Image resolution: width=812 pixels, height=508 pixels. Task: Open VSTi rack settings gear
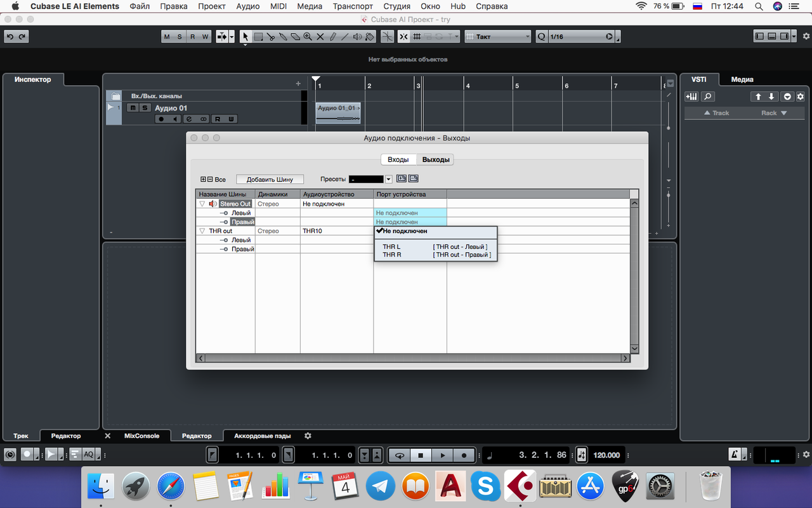[x=800, y=97]
